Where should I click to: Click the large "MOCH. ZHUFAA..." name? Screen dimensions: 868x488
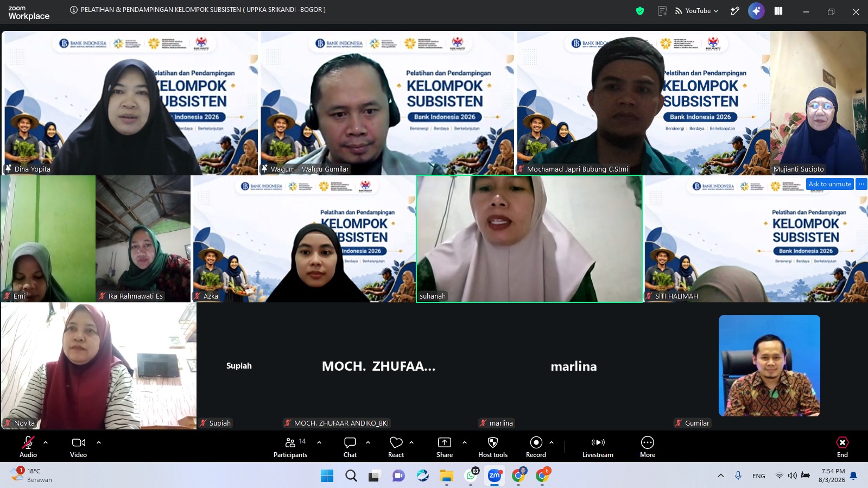(x=378, y=366)
